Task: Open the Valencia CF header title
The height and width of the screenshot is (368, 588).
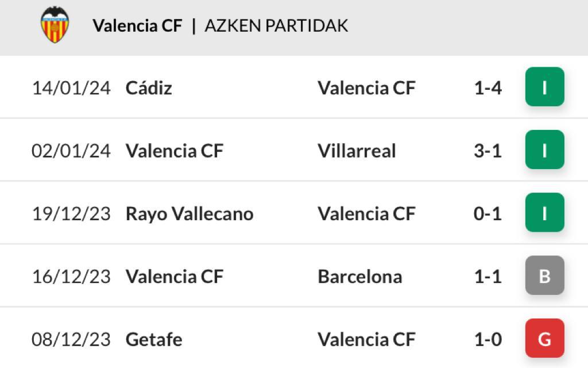Action: (137, 25)
